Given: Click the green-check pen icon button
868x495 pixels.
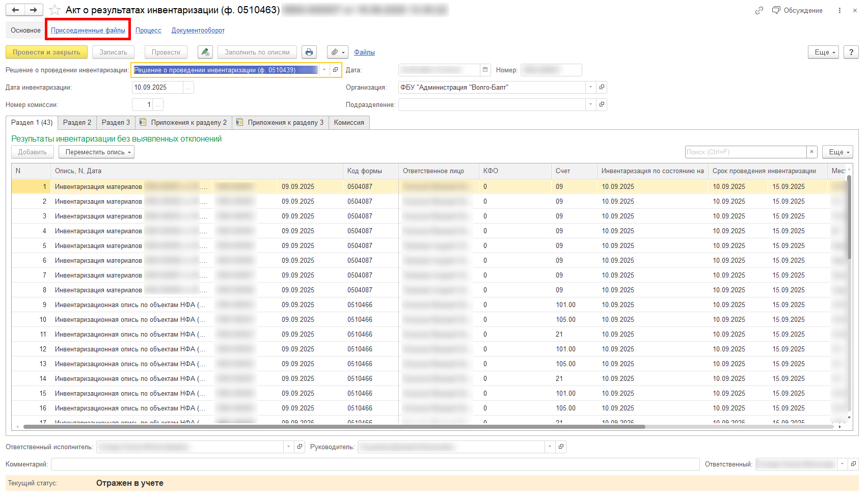Looking at the screenshot, I should point(205,52).
